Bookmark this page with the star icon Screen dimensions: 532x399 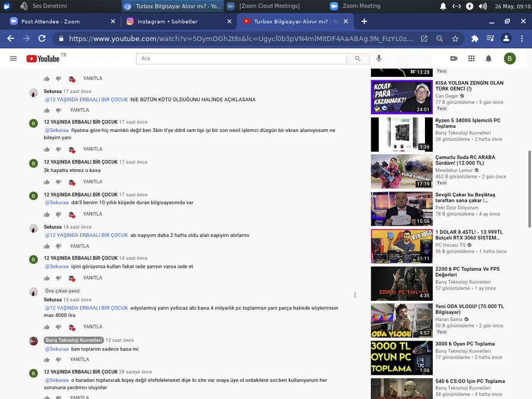pos(455,38)
